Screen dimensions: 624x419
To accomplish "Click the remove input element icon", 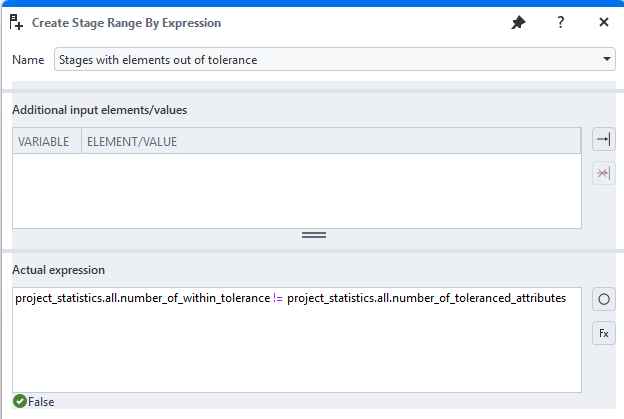I will pos(603,173).
